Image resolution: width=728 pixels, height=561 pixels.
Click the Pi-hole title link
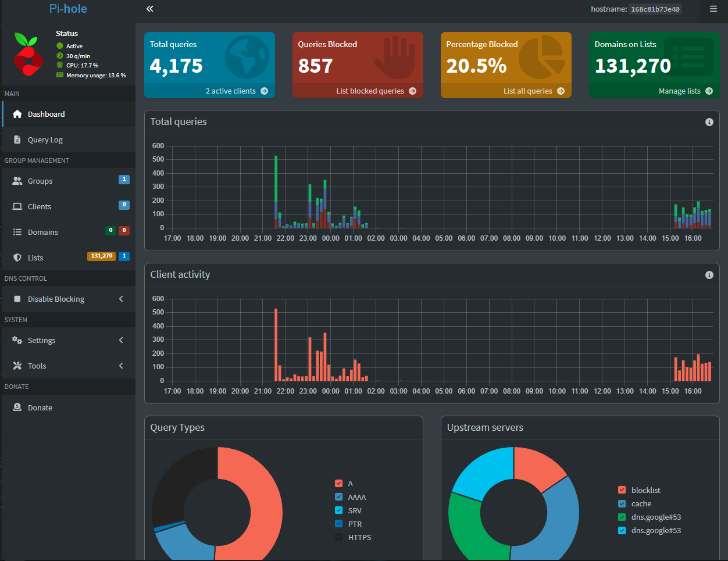pos(68,9)
